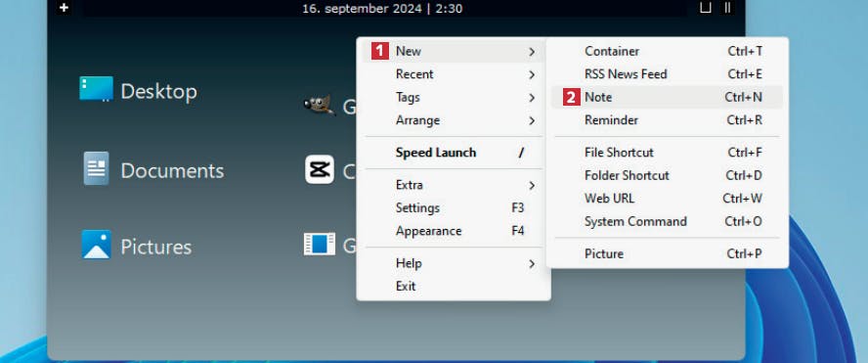Open Settings from the context menu
Viewport: 868px width, 363px height.
click(x=454, y=207)
